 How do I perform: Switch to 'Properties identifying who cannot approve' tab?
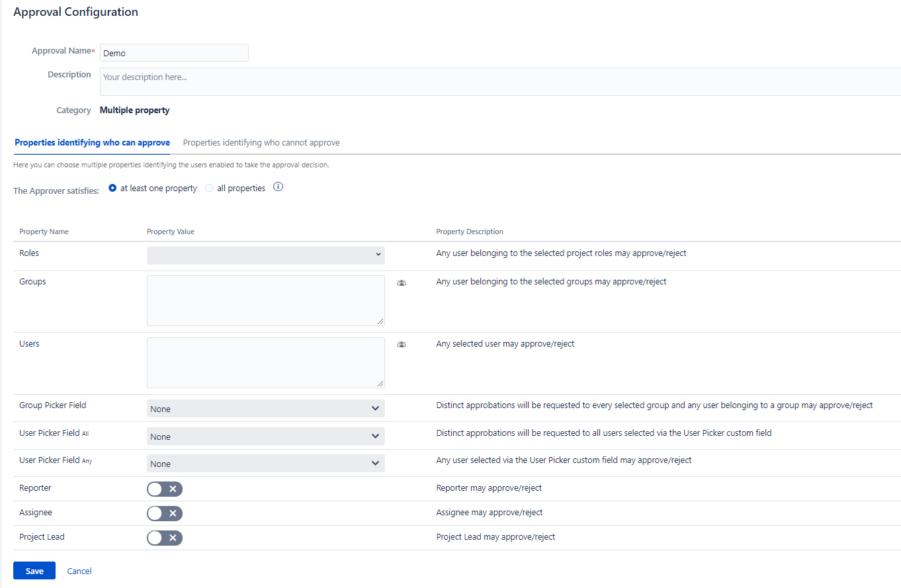(261, 143)
